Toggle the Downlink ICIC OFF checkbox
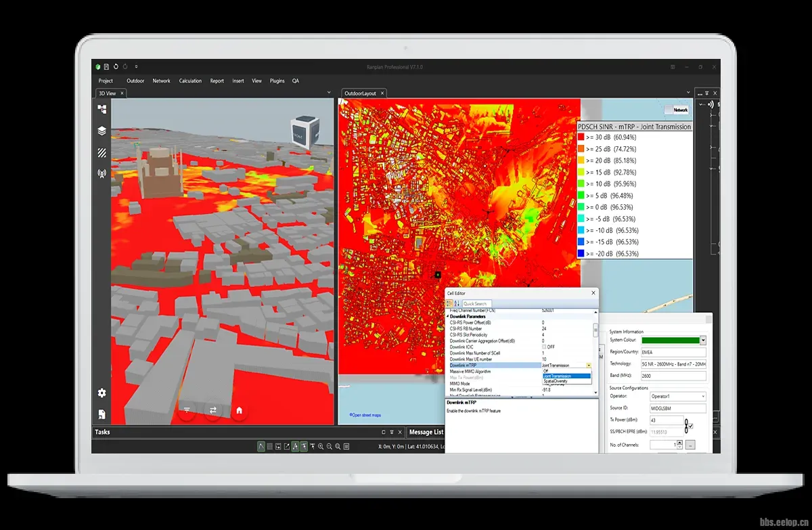The width and height of the screenshot is (812, 530). (x=544, y=347)
